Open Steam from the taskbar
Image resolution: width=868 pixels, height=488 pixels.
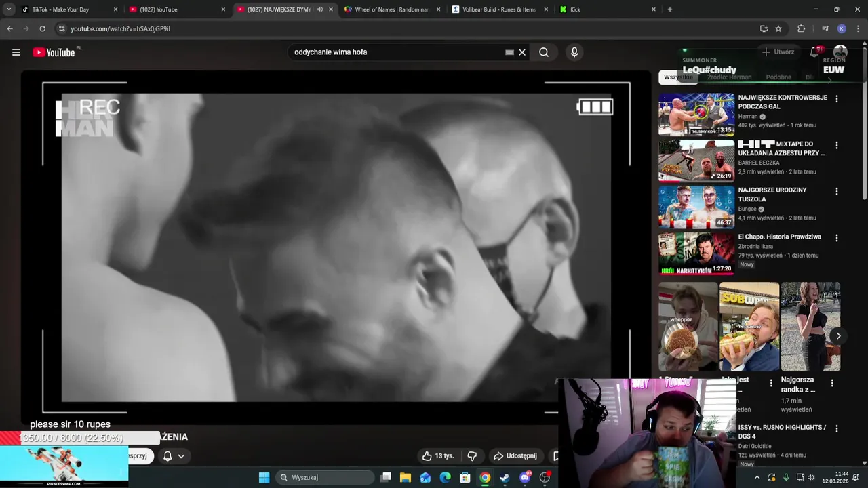505,477
